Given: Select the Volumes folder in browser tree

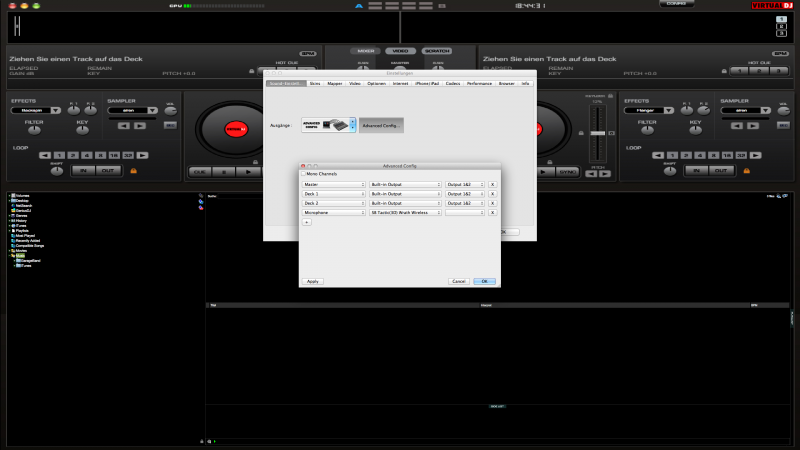Looking at the screenshot, I should click(x=22, y=196).
